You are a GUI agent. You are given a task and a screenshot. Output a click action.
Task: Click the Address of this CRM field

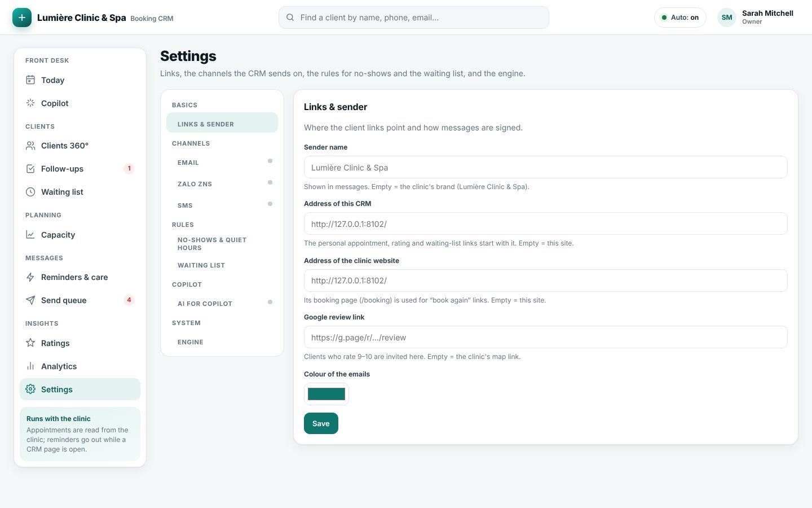545,224
